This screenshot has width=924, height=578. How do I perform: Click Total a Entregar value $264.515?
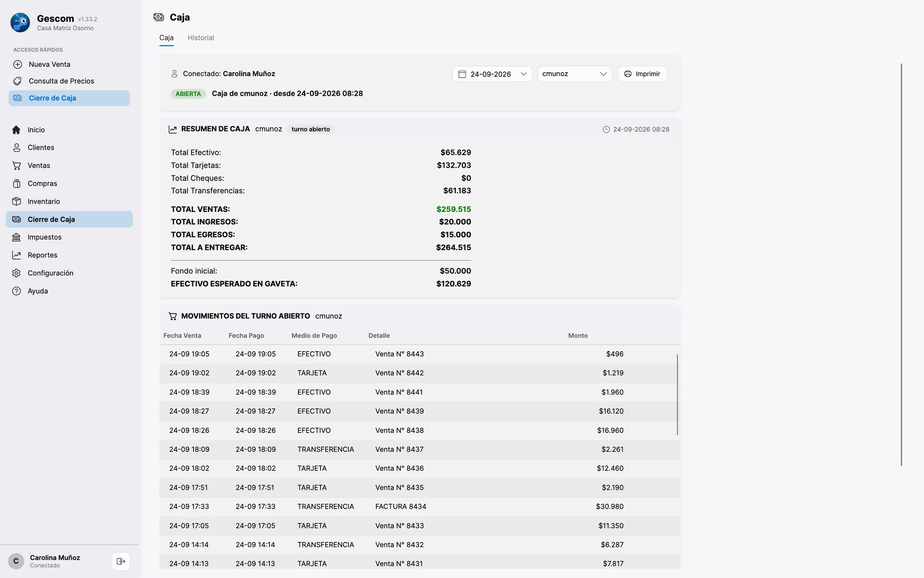[453, 248]
